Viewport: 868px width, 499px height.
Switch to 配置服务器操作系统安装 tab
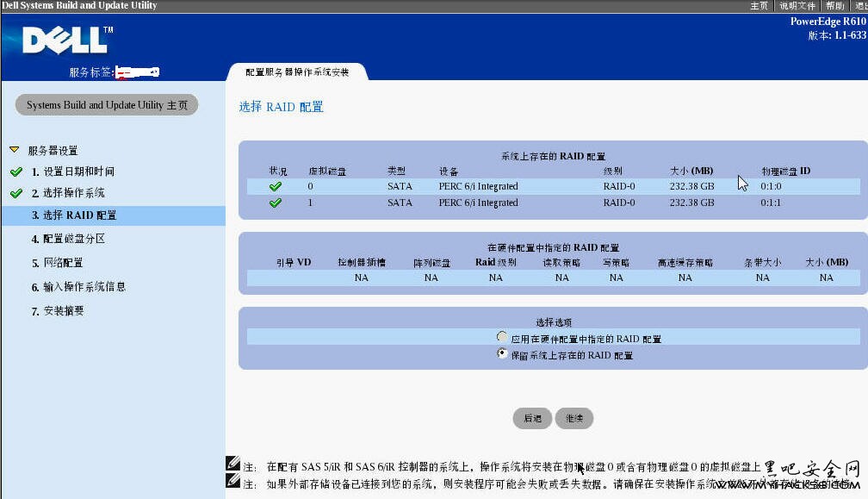pyautogui.click(x=297, y=72)
